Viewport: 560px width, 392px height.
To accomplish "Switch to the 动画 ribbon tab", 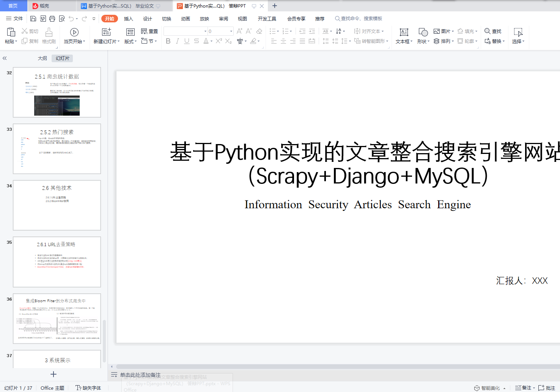I will [x=186, y=19].
